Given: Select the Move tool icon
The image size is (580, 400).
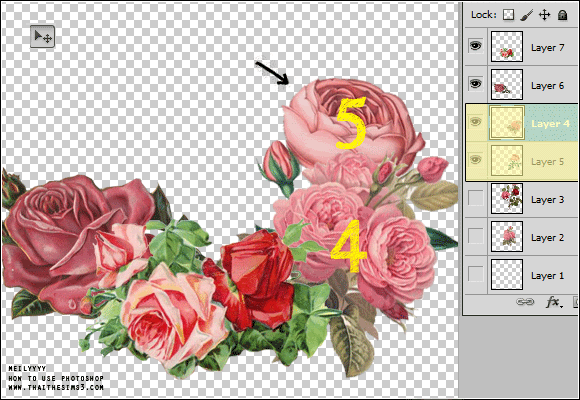Looking at the screenshot, I should [43, 37].
